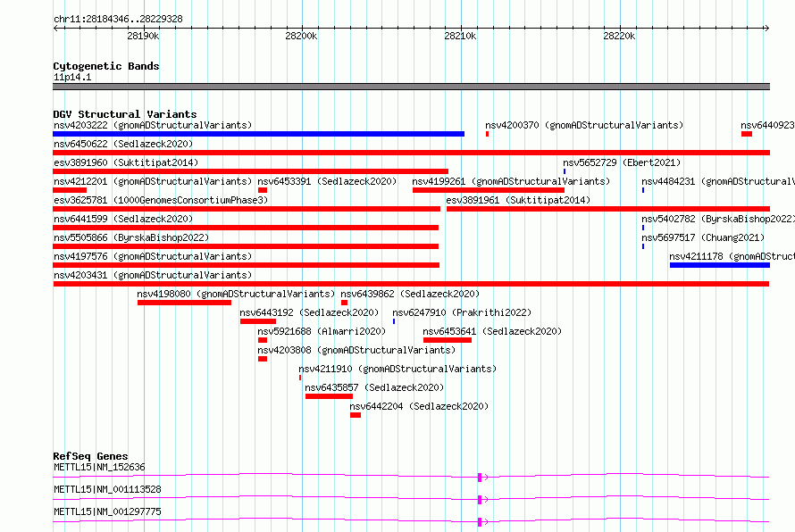Click the Cytogenetic Bands track title
The width and height of the screenshot is (795, 532).
pos(106,66)
